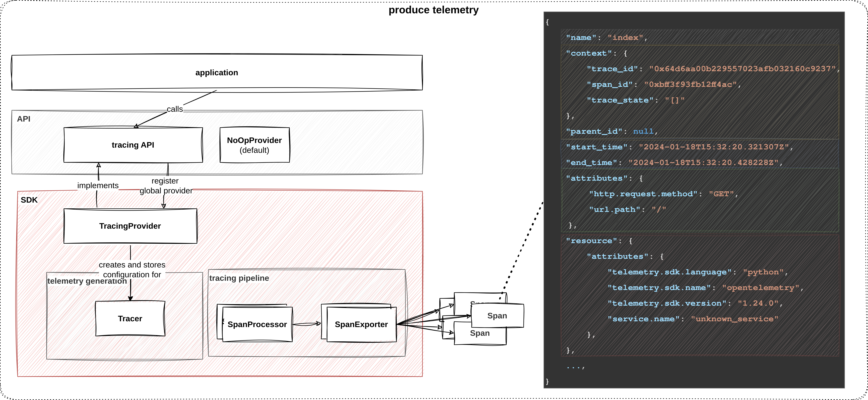This screenshot has height=400, width=868.
Task: Click 'telemetry generation' group label
Action: click(87, 281)
